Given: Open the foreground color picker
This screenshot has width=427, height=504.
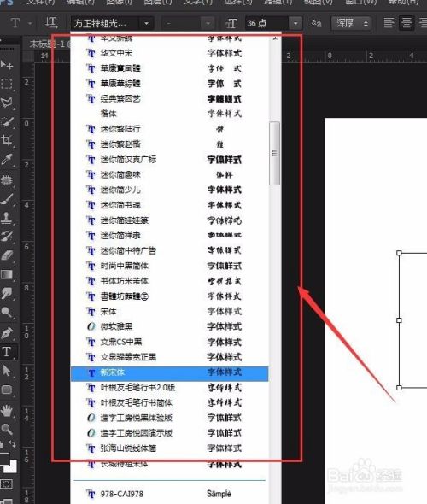Looking at the screenshot, I should 4,459.
